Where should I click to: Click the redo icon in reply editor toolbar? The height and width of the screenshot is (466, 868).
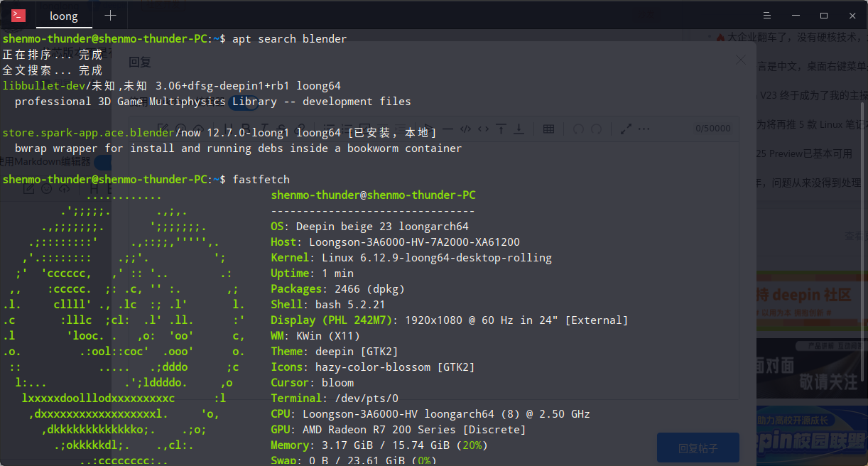coord(597,129)
